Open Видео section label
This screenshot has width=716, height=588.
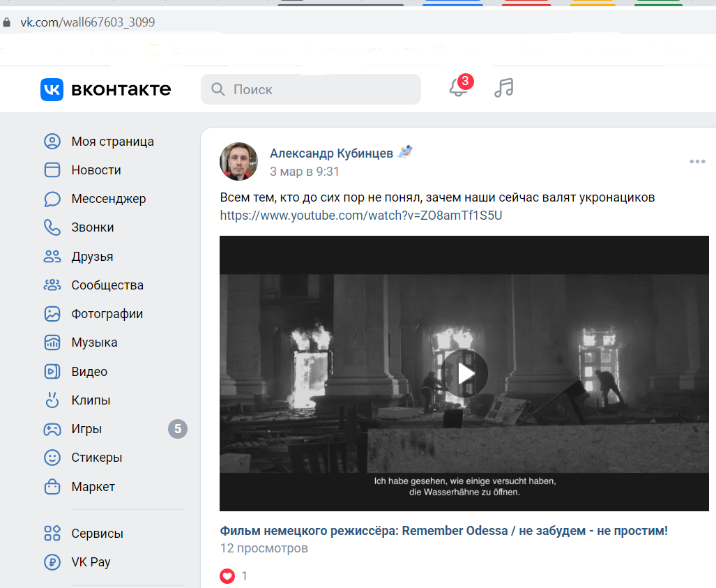tap(89, 372)
